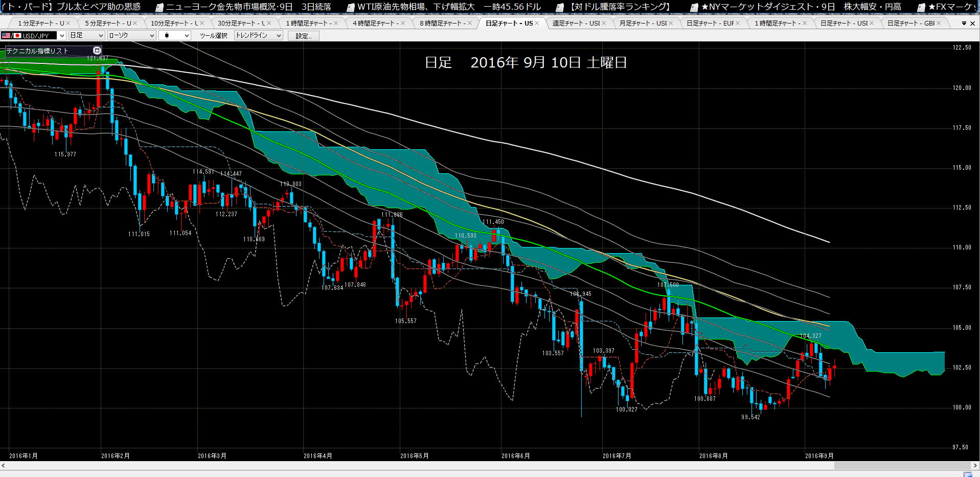Close the 月足チャート tab
This screenshot has width=980, height=477.
[x=671, y=23]
